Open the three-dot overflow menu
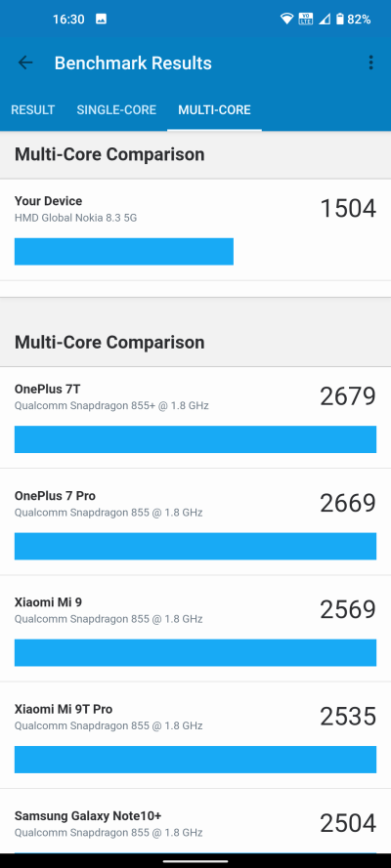Image resolution: width=391 pixels, height=868 pixels. (x=370, y=62)
